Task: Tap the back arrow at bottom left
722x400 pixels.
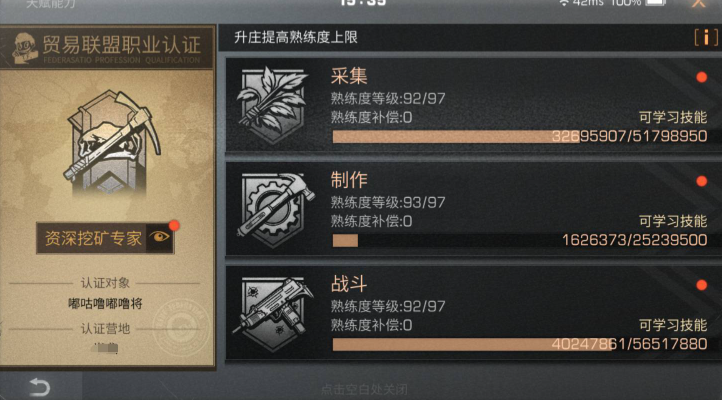Action: [40, 387]
